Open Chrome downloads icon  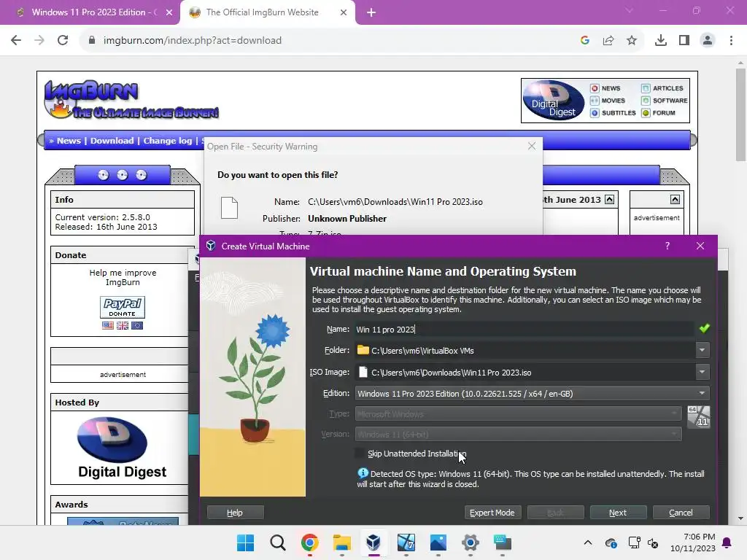(661, 41)
